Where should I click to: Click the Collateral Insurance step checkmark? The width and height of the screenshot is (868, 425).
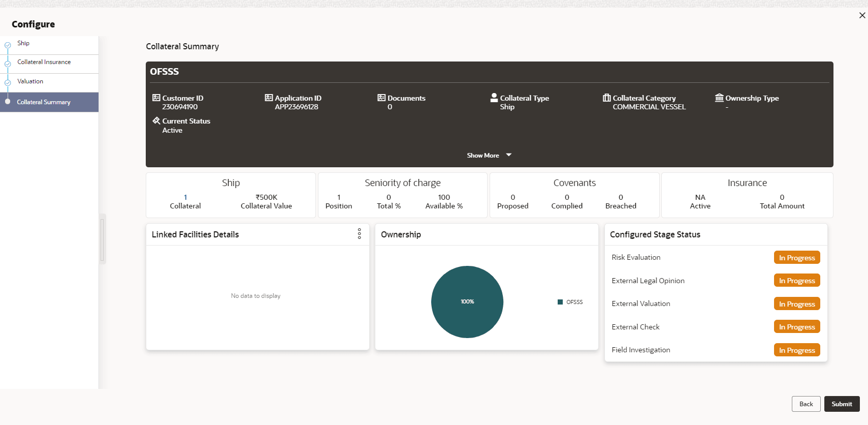pos(8,64)
